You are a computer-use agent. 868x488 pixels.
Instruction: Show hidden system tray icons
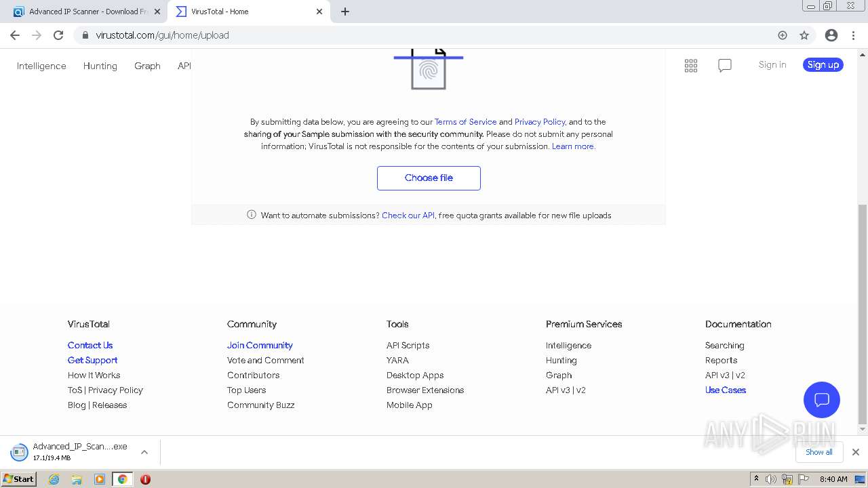756,479
